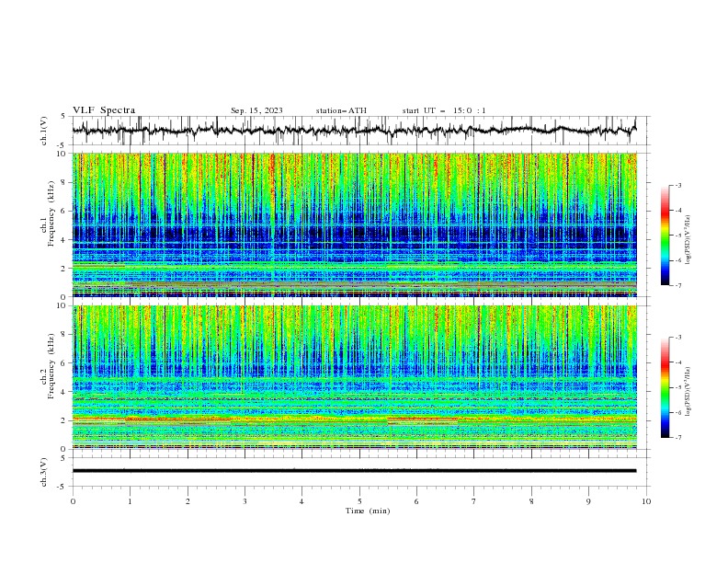Click the "0" tick on the time axis

point(73,501)
